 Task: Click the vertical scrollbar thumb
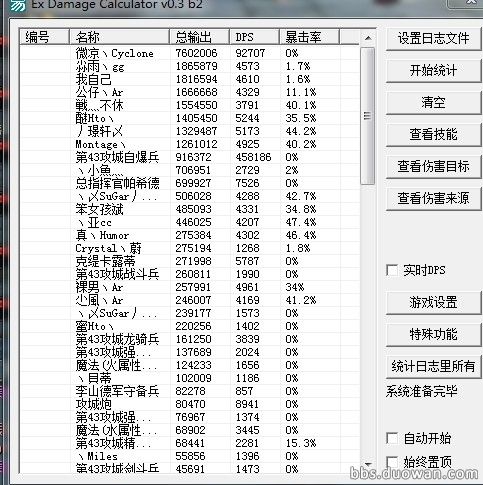point(368,115)
